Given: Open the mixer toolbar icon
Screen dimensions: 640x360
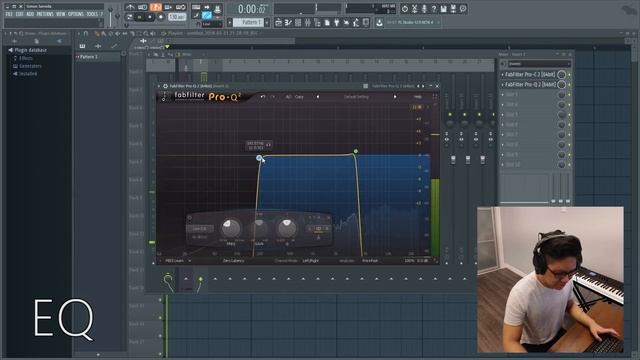Looking at the screenshot, I should tap(308, 23).
